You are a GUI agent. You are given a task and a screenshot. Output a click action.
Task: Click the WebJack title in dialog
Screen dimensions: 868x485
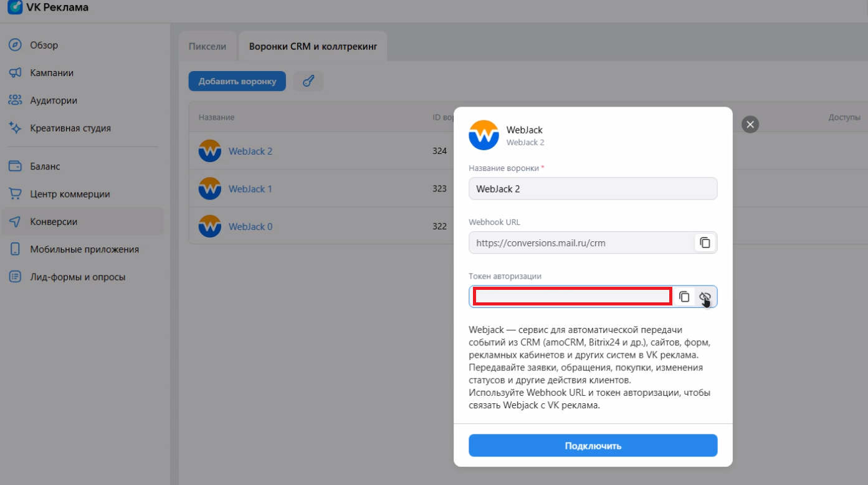525,130
